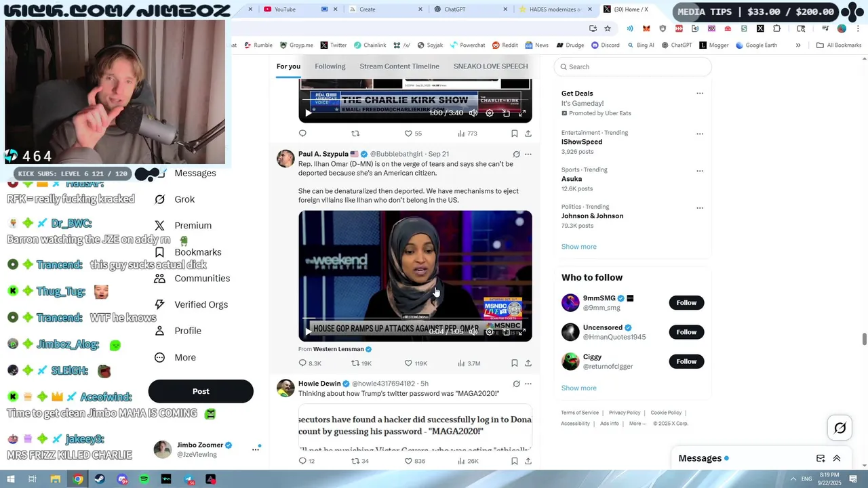The height and width of the screenshot is (488, 868).
Task: Open All Bookmarks folder
Action: tap(839, 45)
